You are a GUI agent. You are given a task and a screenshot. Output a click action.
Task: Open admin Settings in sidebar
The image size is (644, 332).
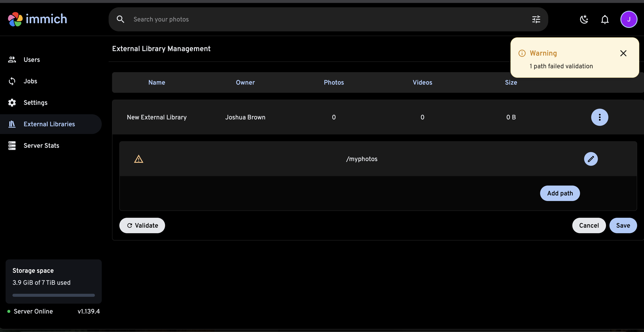point(35,103)
